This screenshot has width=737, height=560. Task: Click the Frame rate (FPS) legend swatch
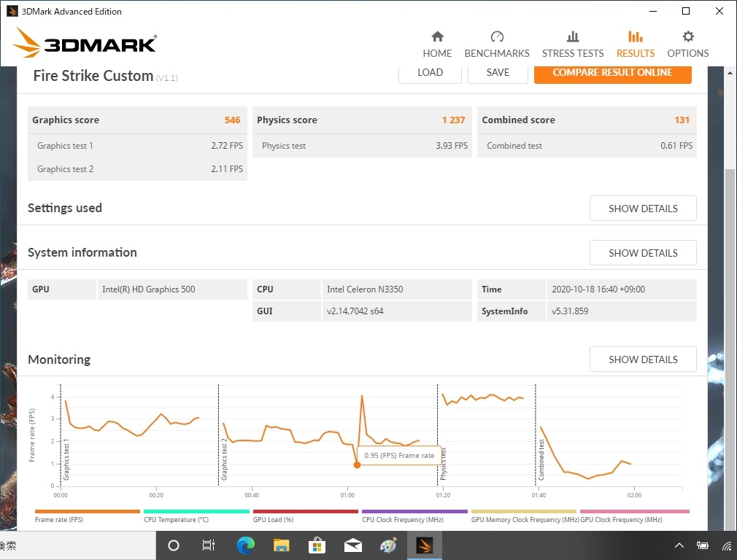pos(88,512)
